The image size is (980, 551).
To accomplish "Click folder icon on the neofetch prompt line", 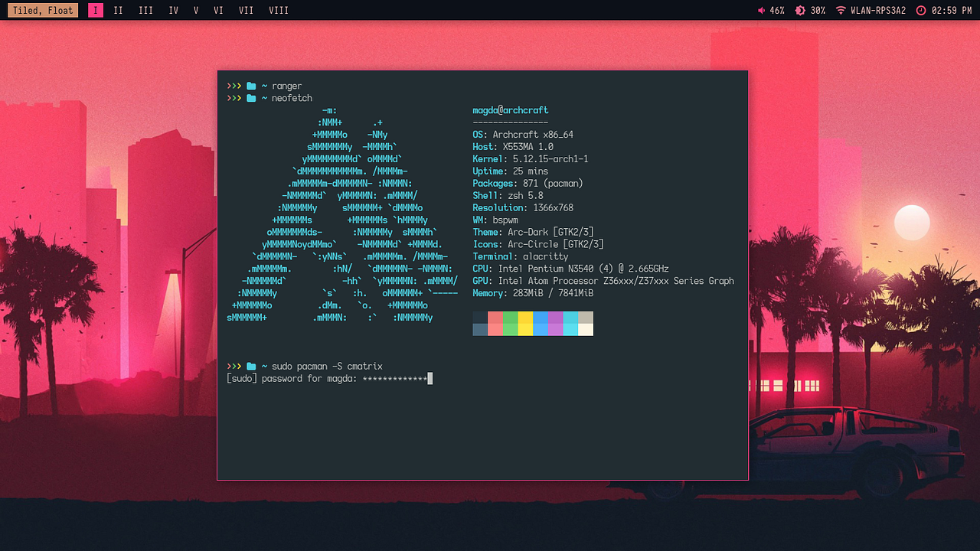I will coord(251,99).
